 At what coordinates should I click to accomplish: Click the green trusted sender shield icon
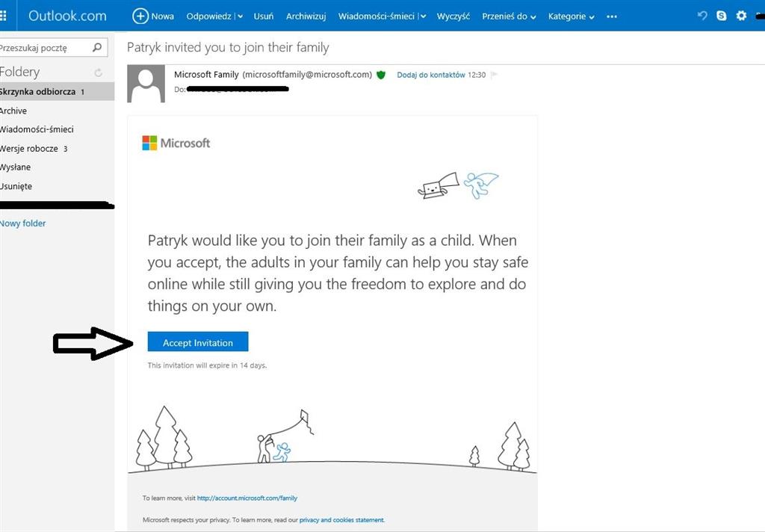point(381,75)
